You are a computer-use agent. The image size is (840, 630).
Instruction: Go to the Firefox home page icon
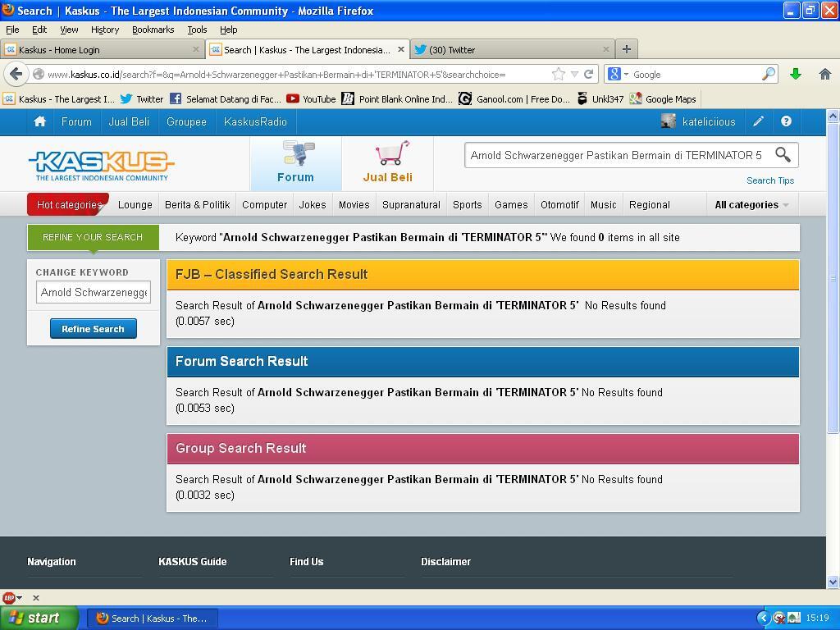coord(825,74)
